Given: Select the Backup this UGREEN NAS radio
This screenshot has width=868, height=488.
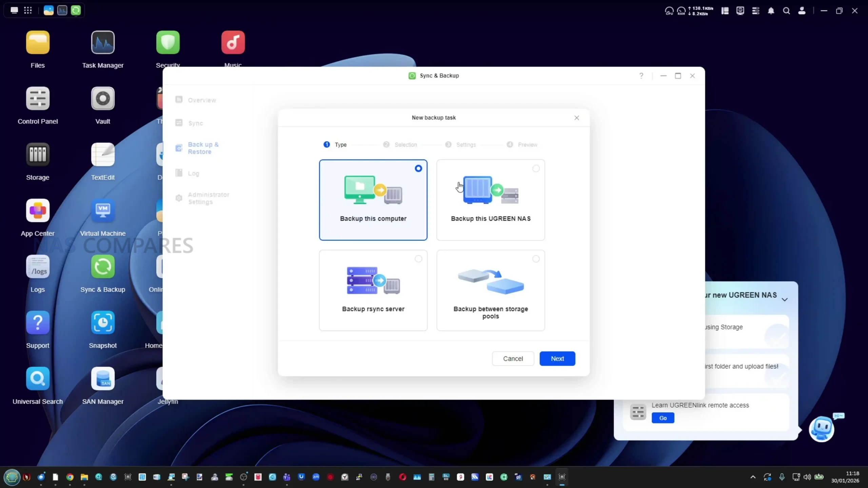Looking at the screenshot, I should (536, 168).
